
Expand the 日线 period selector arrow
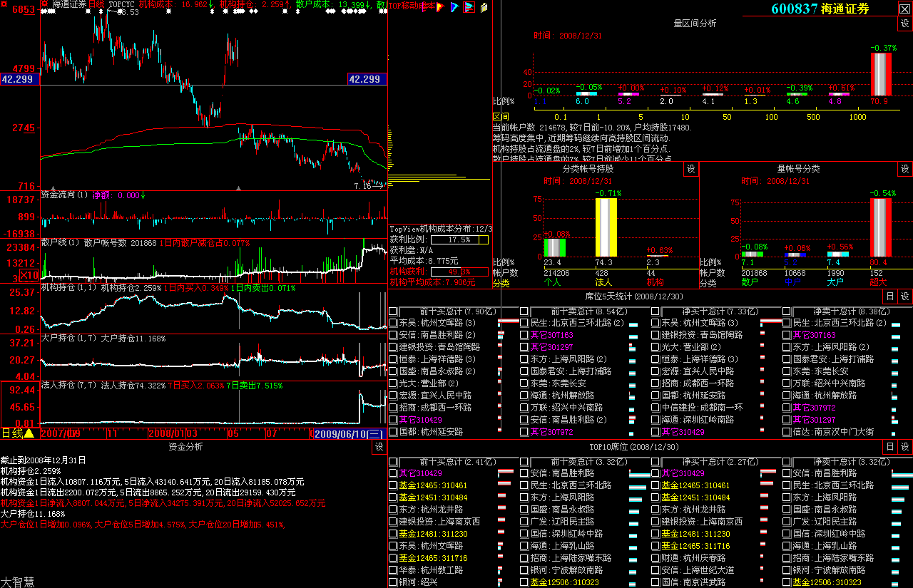click(x=29, y=433)
